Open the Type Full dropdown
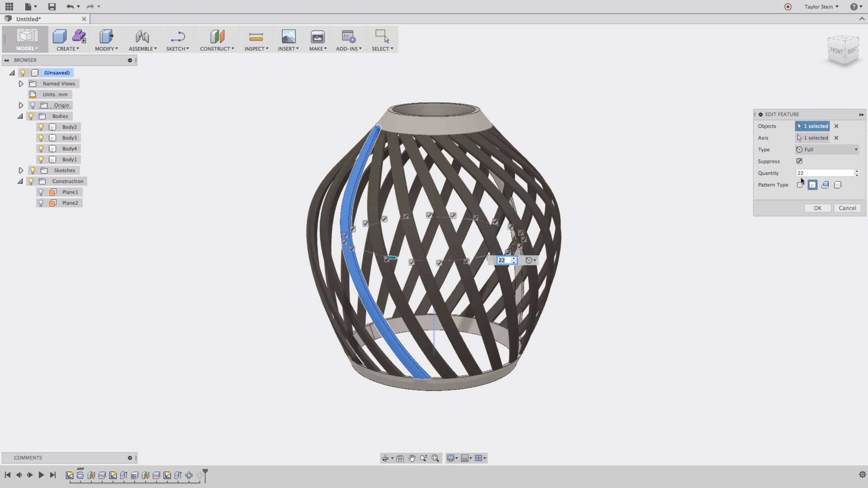This screenshot has width=868, height=488. [x=827, y=149]
